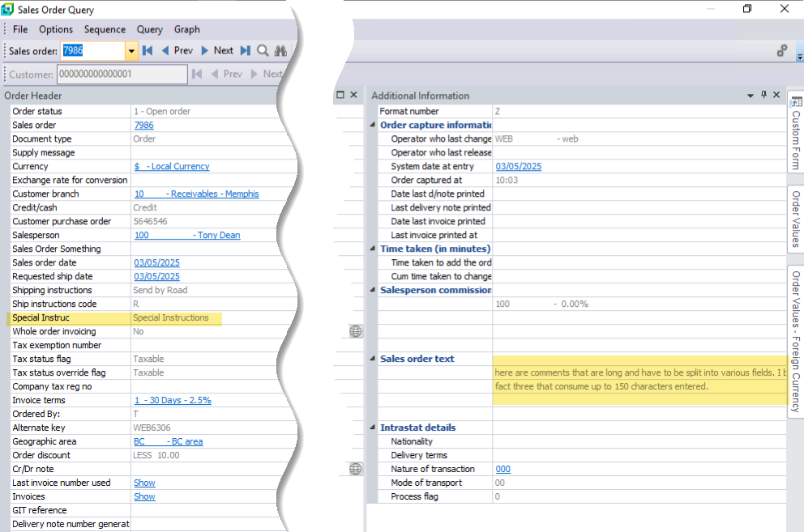Open sales order search magnifier
The width and height of the screenshot is (804, 532).
pyautogui.click(x=263, y=51)
